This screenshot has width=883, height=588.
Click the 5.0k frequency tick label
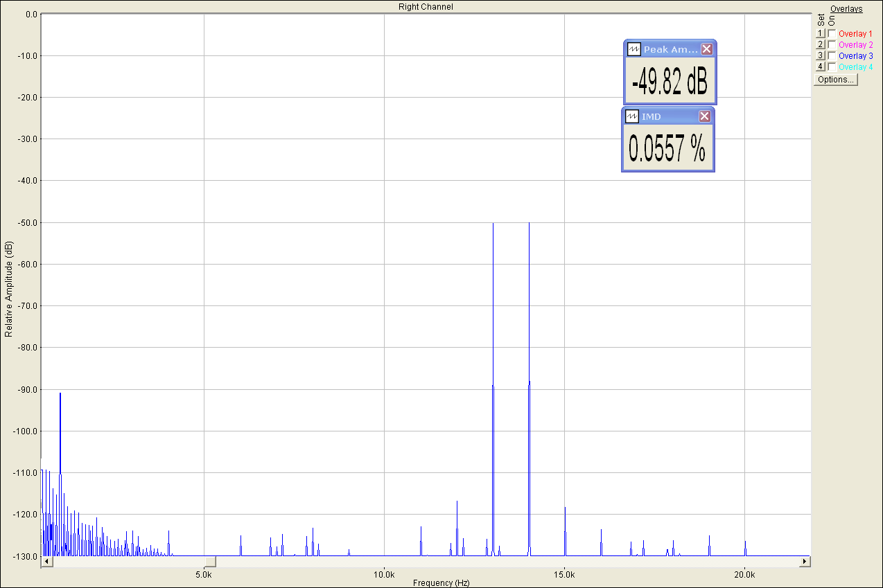(204, 575)
